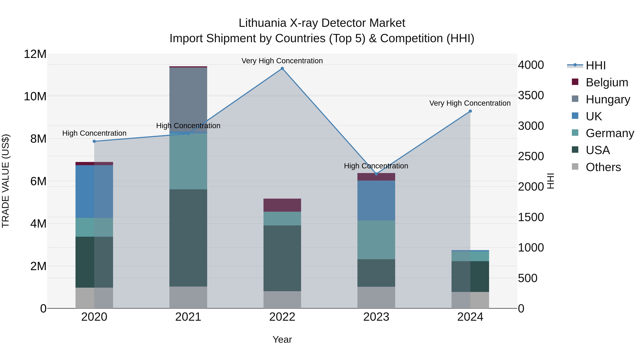Click the 2023 HHI data point
The width and height of the screenshot is (644, 362).
point(376,174)
